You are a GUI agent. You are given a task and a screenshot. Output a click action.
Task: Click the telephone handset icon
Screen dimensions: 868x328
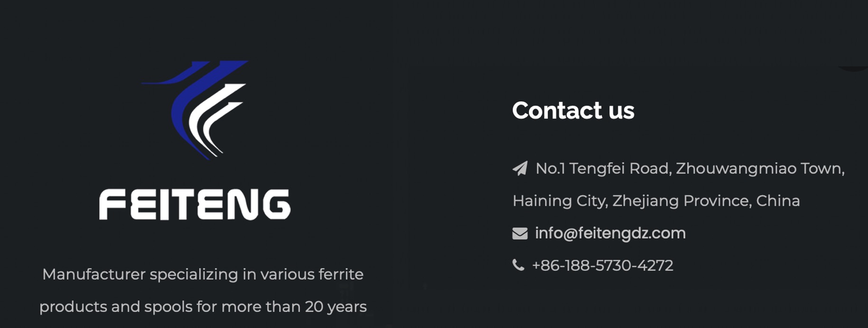[x=518, y=265]
